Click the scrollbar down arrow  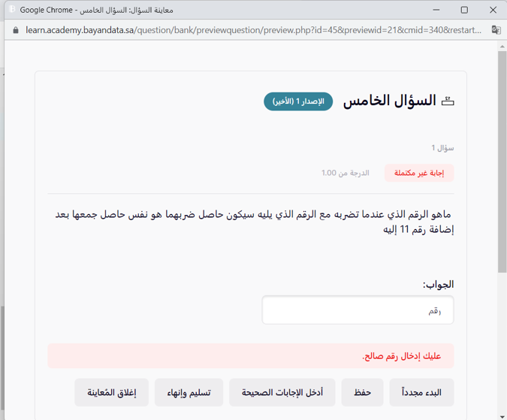(x=502, y=414)
